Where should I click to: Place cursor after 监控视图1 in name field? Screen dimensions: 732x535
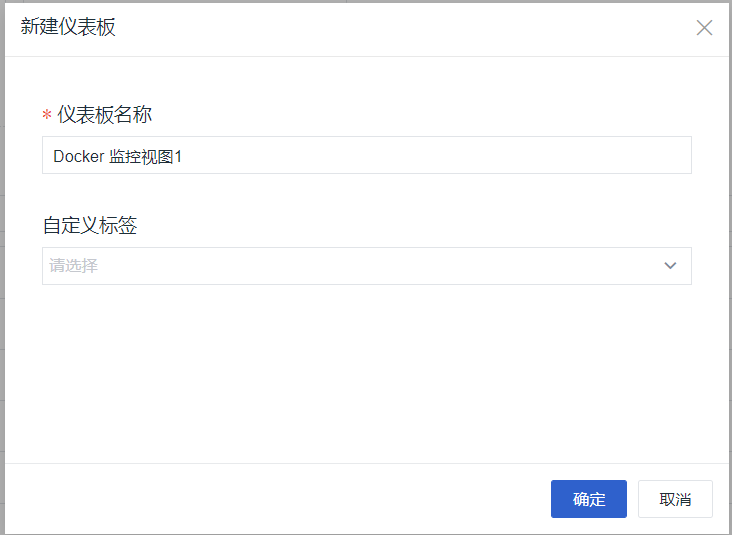pos(183,156)
